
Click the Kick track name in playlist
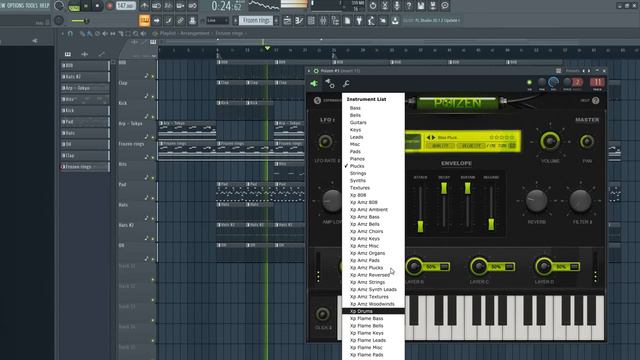(x=123, y=103)
